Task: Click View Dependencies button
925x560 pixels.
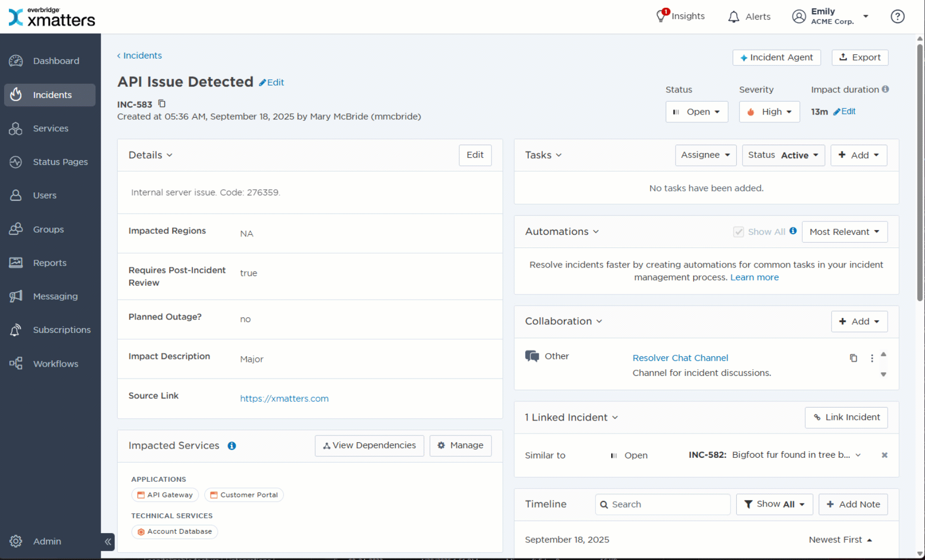Action: tap(369, 445)
